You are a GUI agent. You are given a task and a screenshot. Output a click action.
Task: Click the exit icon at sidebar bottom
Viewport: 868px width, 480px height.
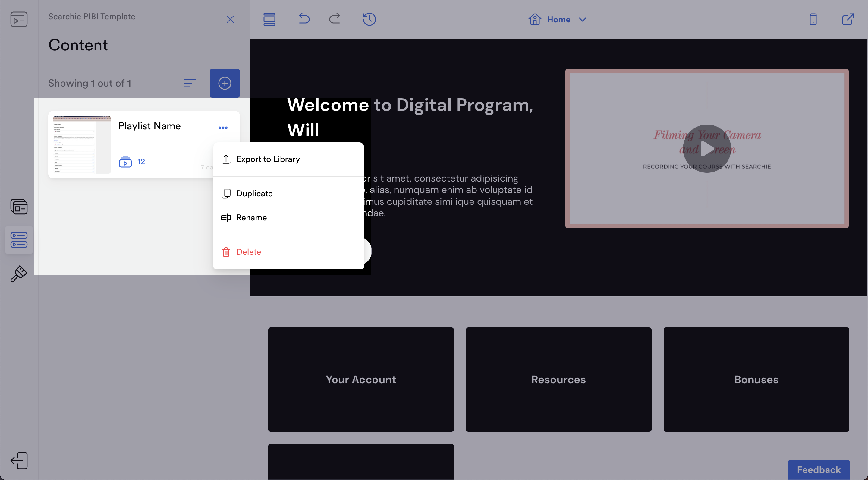[19, 460]
